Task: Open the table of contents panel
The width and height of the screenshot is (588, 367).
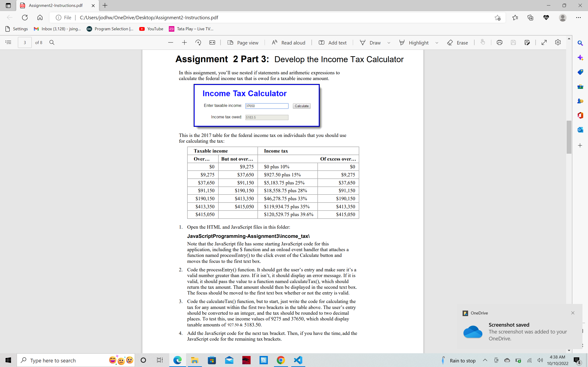Action: pos(8,42)
